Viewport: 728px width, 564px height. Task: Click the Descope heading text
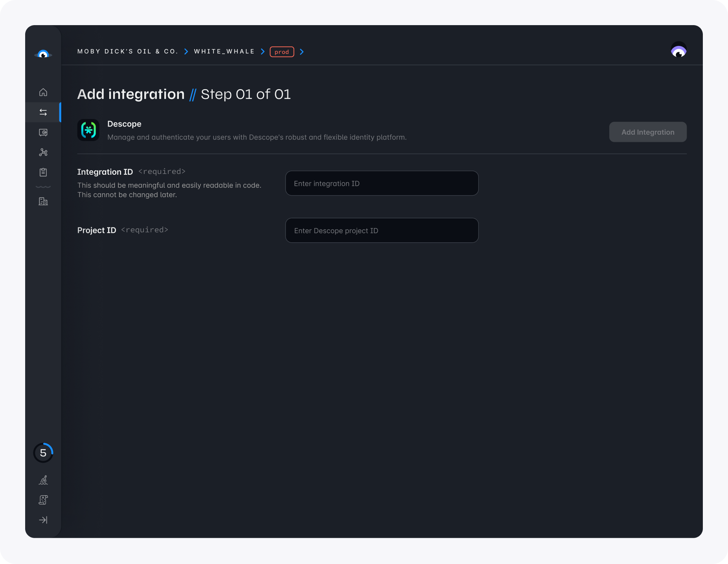[124, 124]
